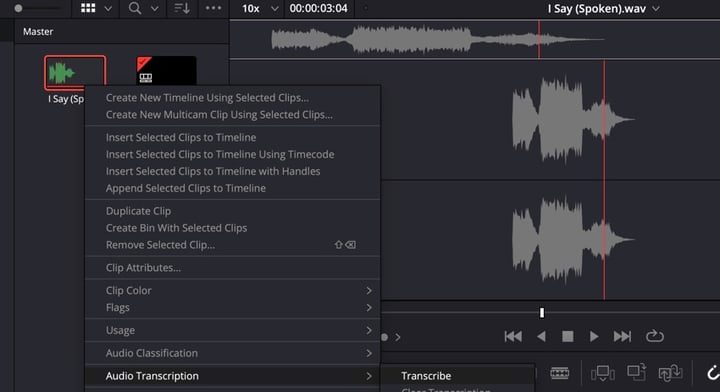
Task: Switch media pool to thumbnail grid view
Action: point(88,8)
